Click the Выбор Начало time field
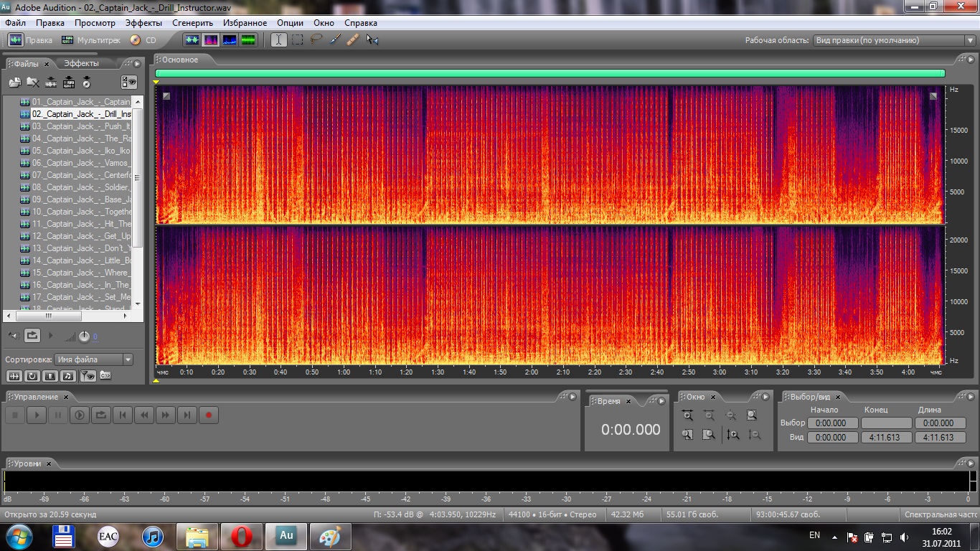The height and width of the screenshot is (551, 980). [x=833, y=423]
